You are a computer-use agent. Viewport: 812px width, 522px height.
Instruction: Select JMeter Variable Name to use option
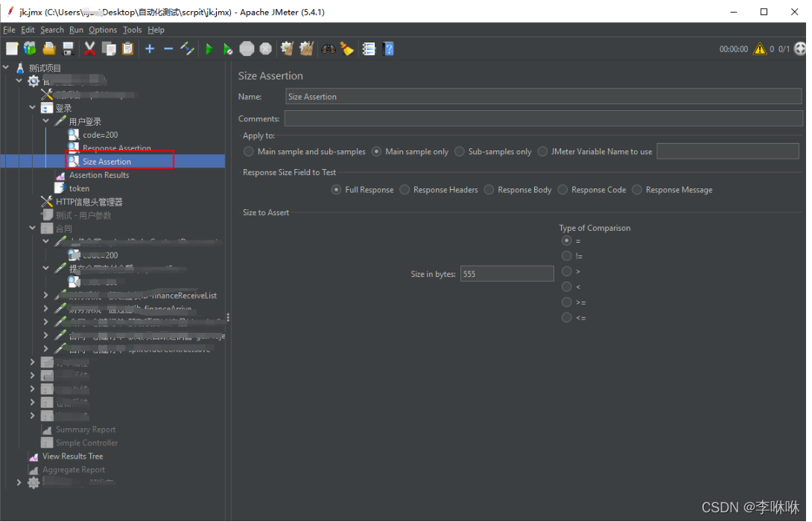[x=594, y=151]
